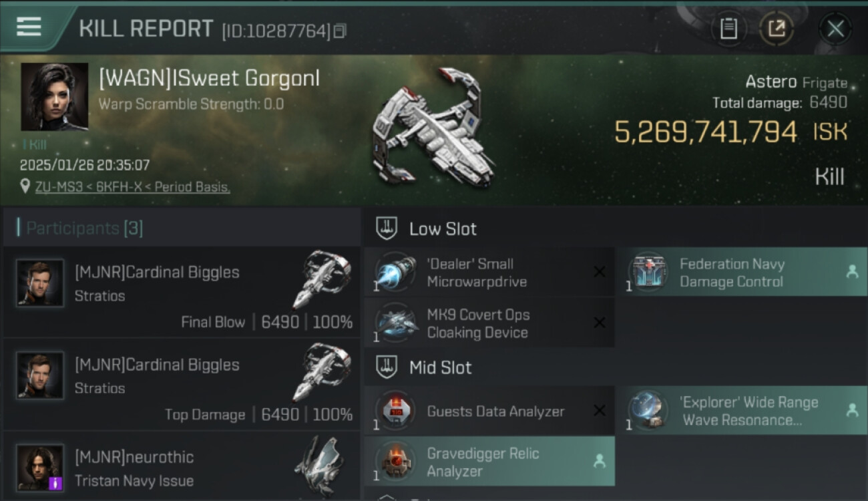Click the share kill report icon
The width and height of the screenshot is (868, 501).
point(777,29)
